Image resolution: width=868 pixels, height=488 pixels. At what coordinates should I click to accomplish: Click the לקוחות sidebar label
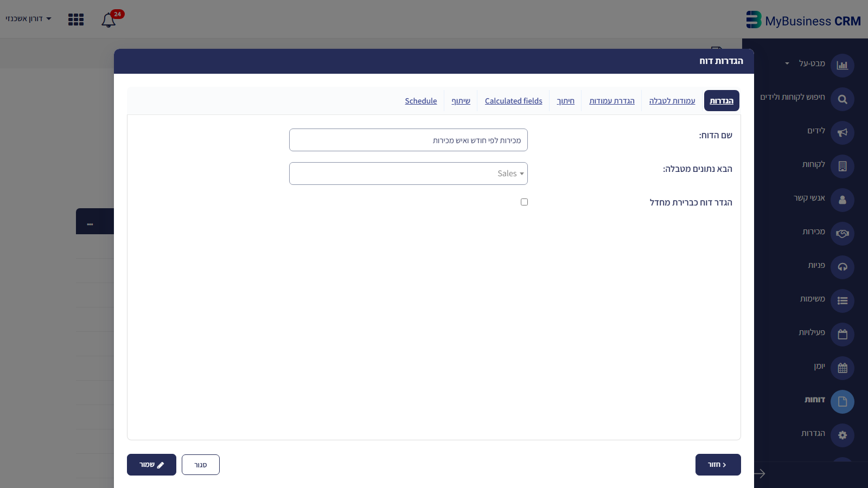coord(814,165)
